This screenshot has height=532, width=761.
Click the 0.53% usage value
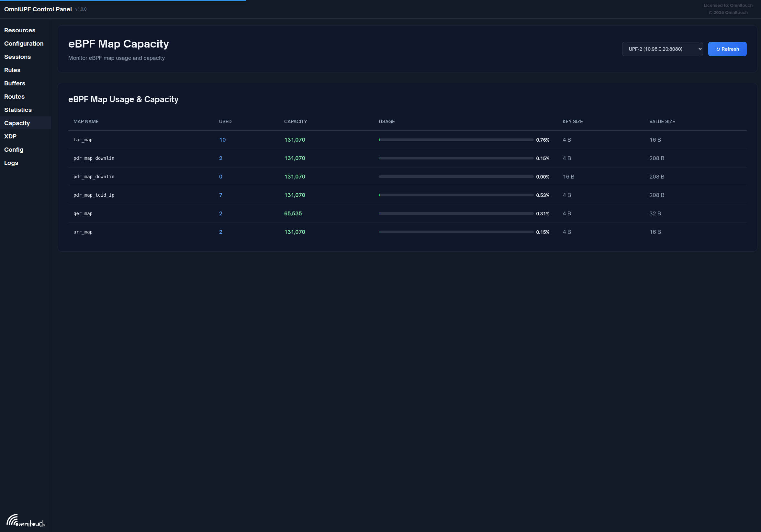(543, 195)
